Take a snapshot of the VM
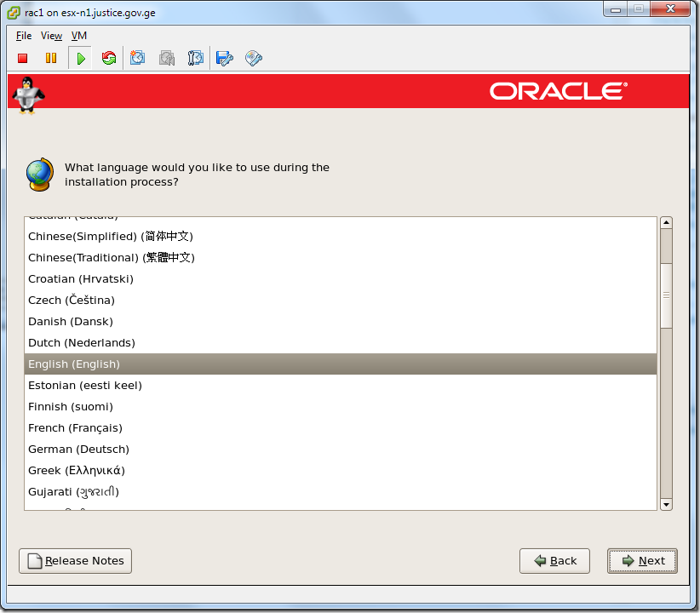700x613 pixels. point(137,58)
